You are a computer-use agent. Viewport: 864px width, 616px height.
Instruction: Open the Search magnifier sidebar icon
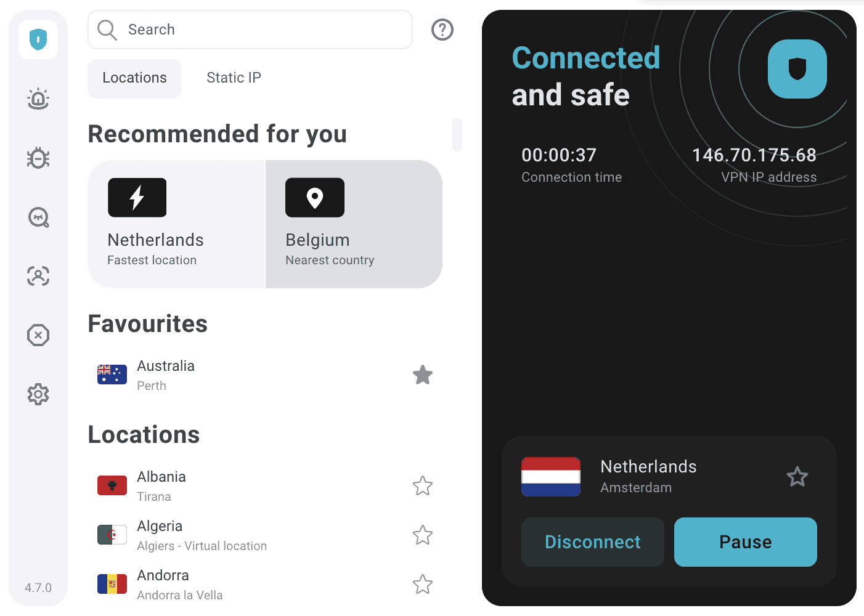38,217
